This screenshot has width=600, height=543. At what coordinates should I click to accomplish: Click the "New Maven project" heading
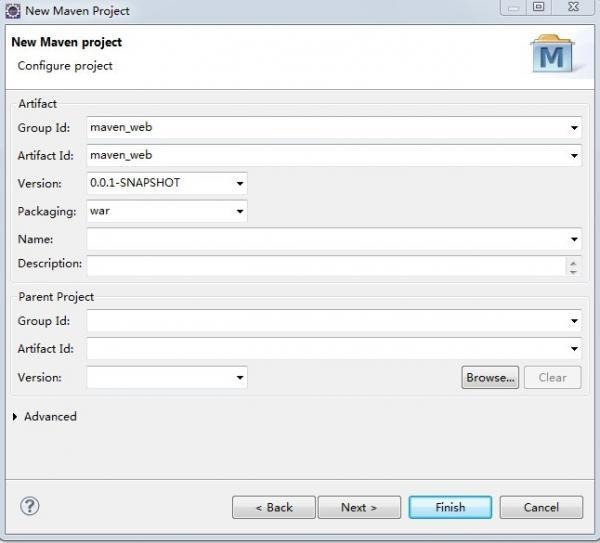pos(67,42)
